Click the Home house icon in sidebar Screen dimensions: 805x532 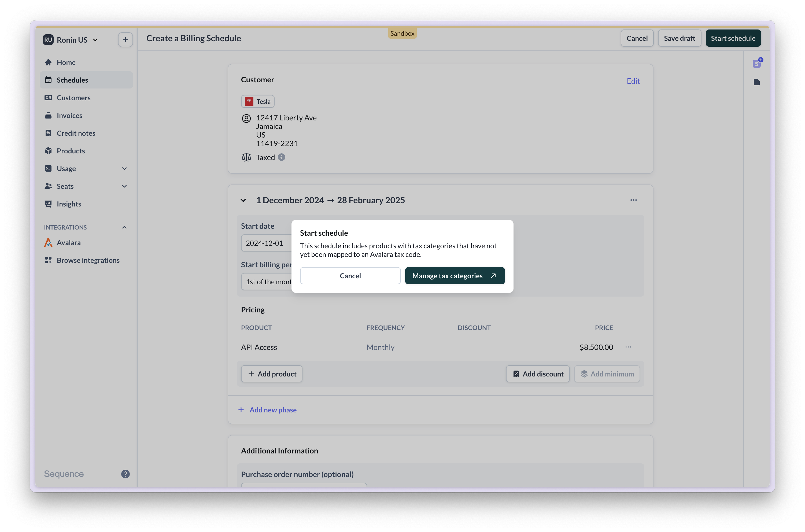[x=48, y=62]
